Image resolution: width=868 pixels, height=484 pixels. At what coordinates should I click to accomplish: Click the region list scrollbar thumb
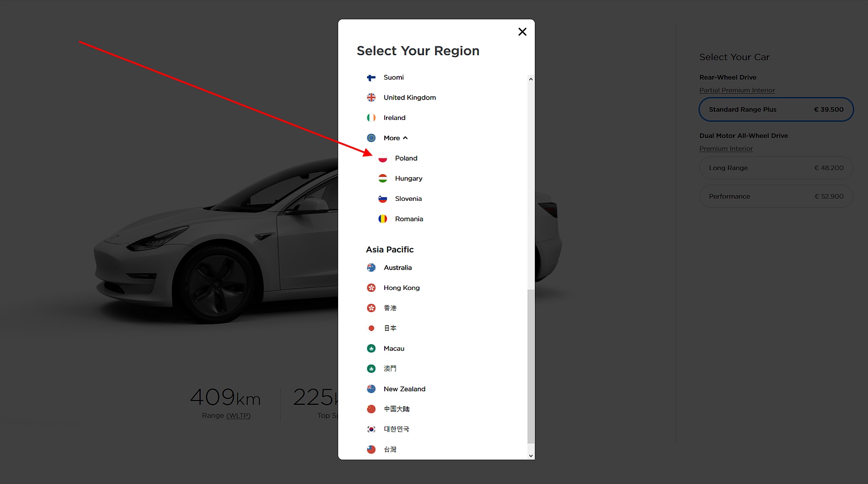[x=531, y=366]
